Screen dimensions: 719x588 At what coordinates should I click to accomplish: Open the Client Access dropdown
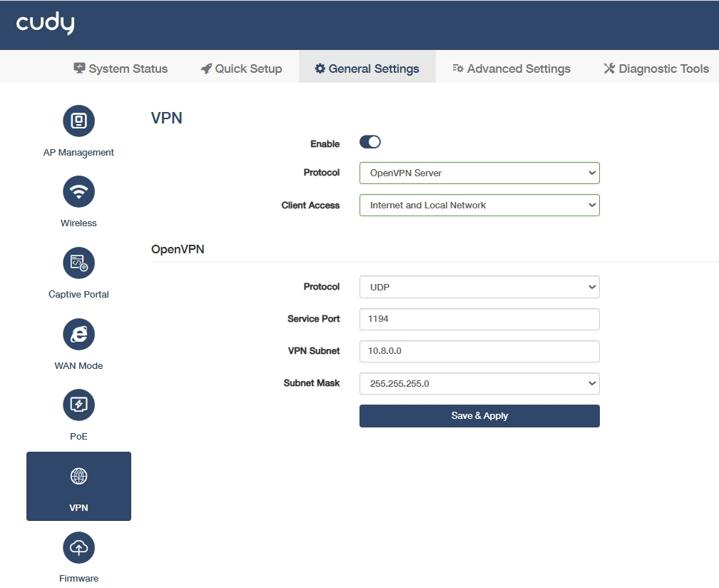click(479, 205)
